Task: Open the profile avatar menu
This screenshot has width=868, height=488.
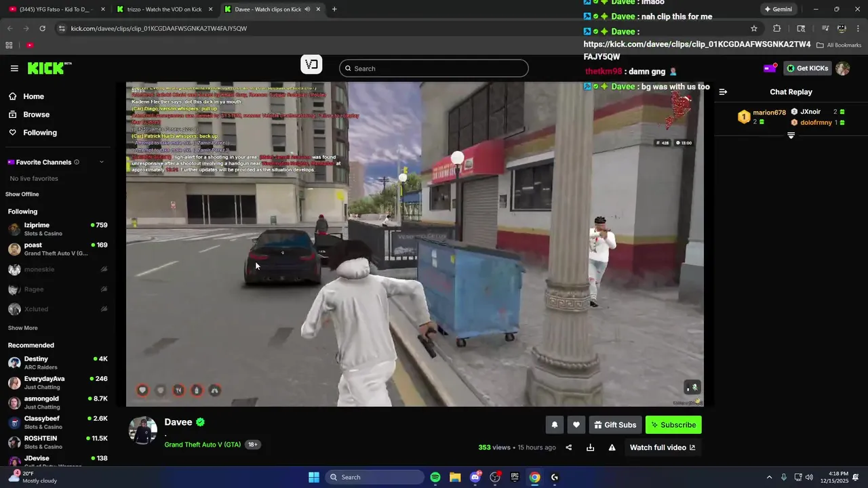Action: (x=843, y=68)
